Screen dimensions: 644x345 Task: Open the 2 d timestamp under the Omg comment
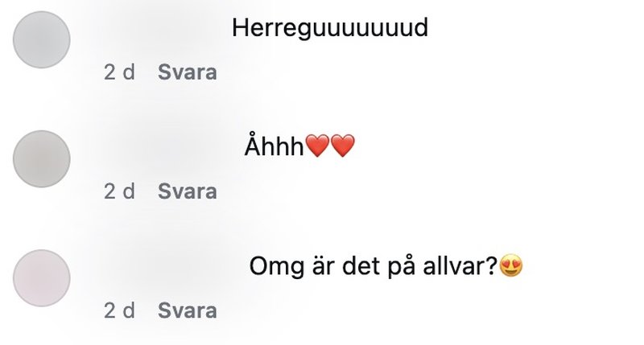point(119,310)
